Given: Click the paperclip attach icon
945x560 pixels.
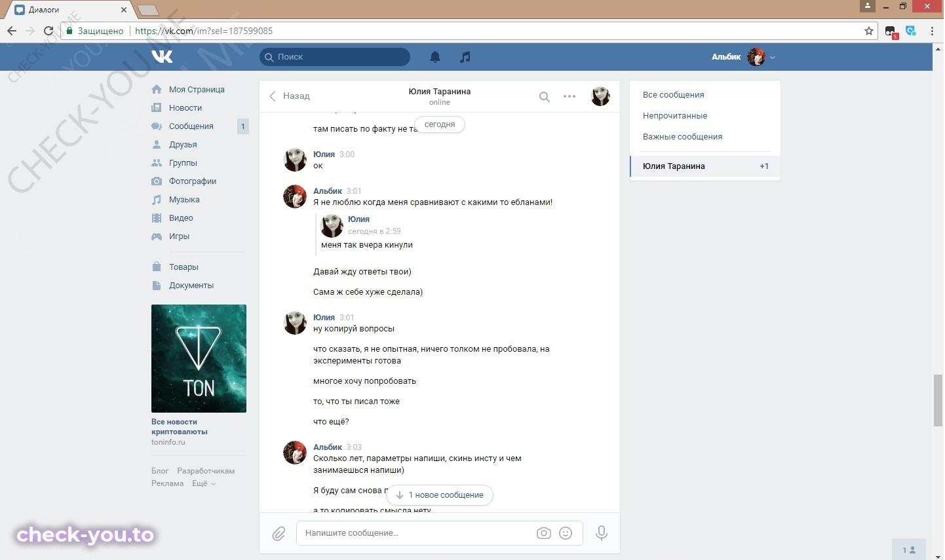Looking at the screenshot, I should 279,534.
